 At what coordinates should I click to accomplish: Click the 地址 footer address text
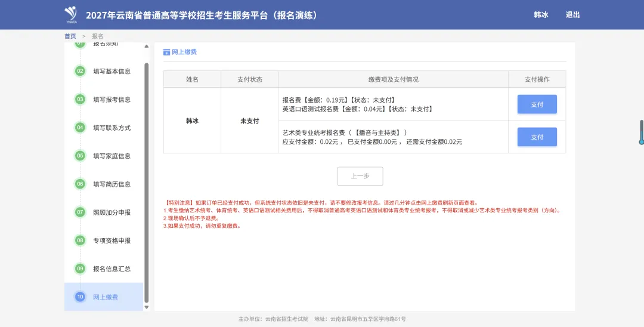pos(360,319)
